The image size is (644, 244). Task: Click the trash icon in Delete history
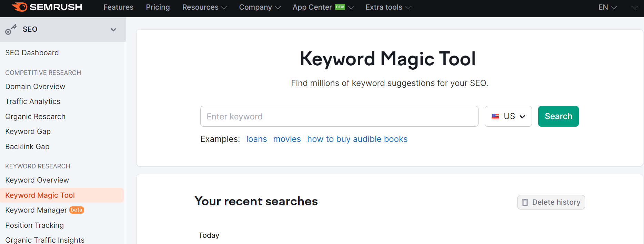525,203
